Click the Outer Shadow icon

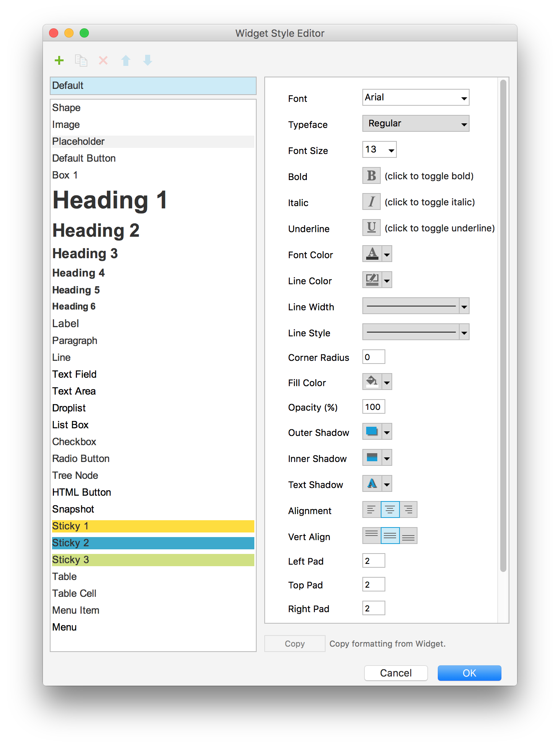click(372, 431)
